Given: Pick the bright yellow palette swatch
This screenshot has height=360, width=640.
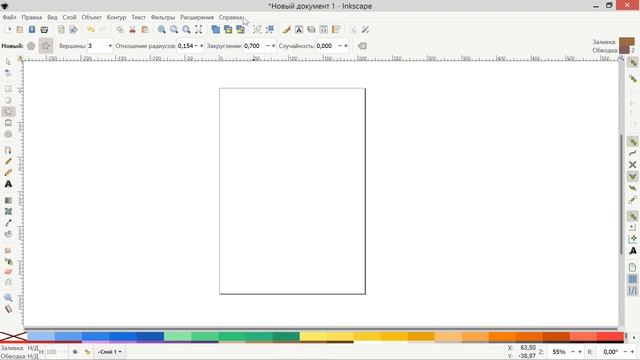Looking at the screenshot, I should tap(313, 336).
